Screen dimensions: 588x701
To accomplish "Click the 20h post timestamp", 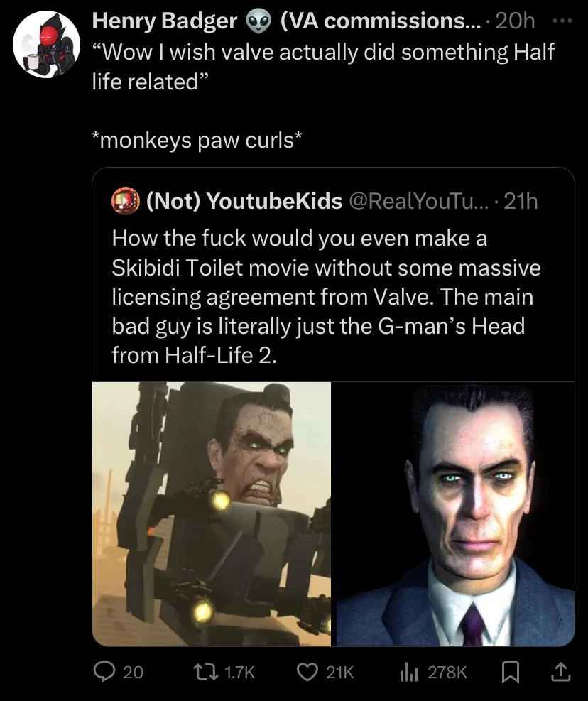I will (515, 21).
